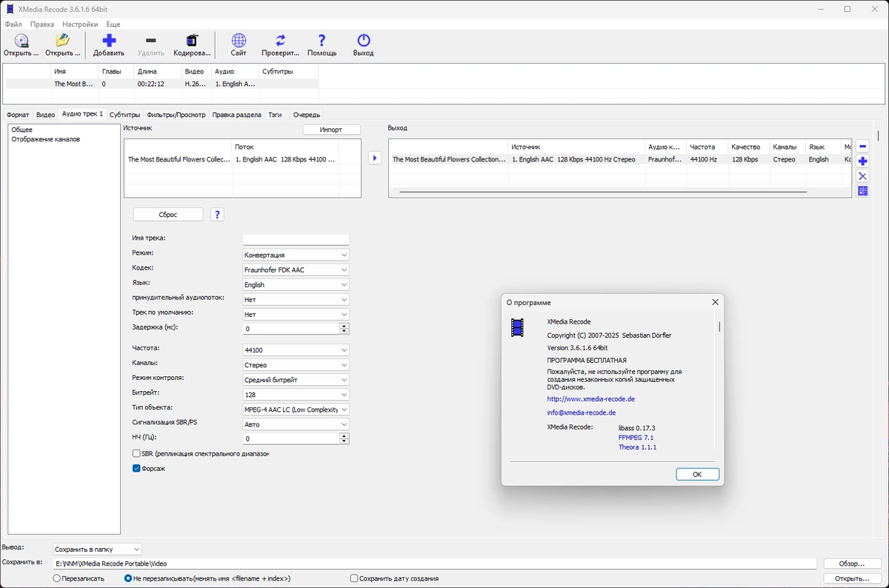Open the принудительный аудиопоток dropdown
889x588 pixels.
296,299
